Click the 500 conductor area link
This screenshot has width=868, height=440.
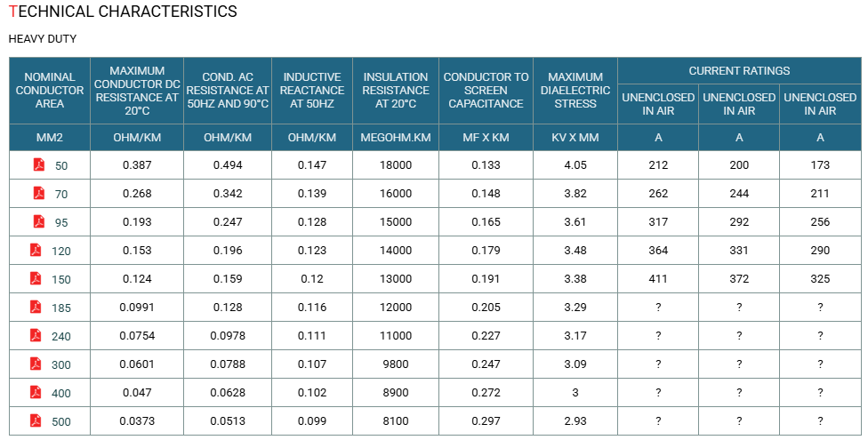[x=60, y=421]
